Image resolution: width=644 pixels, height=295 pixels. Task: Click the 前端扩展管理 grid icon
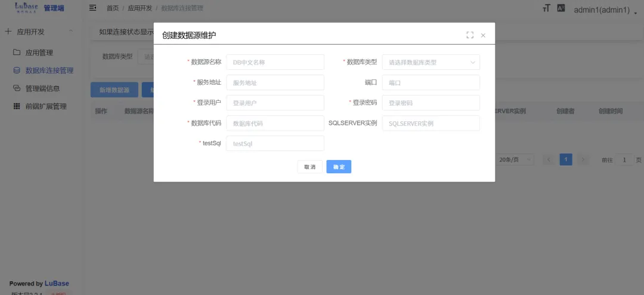(x=17, y=106)
